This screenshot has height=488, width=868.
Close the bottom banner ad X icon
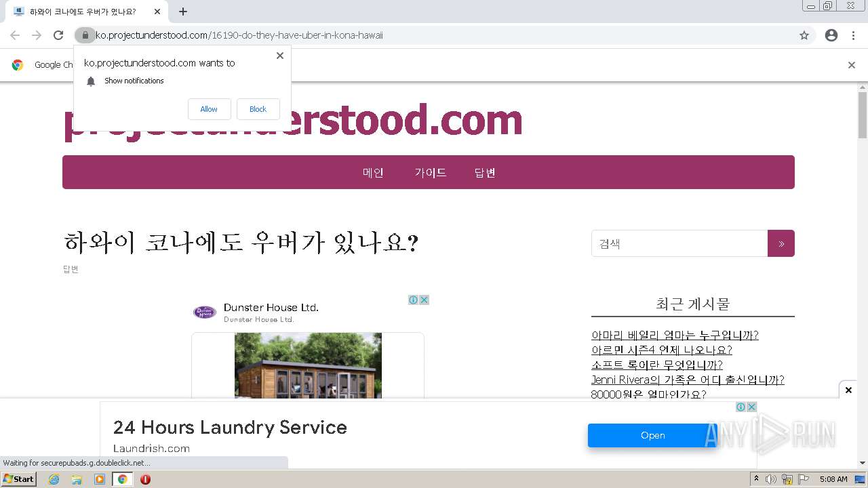click(752, 407)
